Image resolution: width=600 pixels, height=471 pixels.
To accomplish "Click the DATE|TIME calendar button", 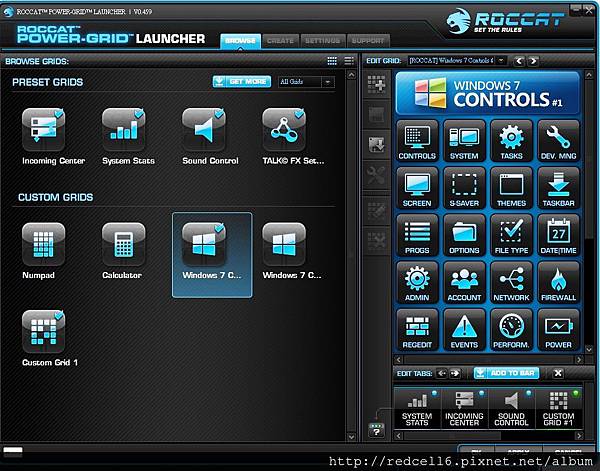I will click(558, 235).
